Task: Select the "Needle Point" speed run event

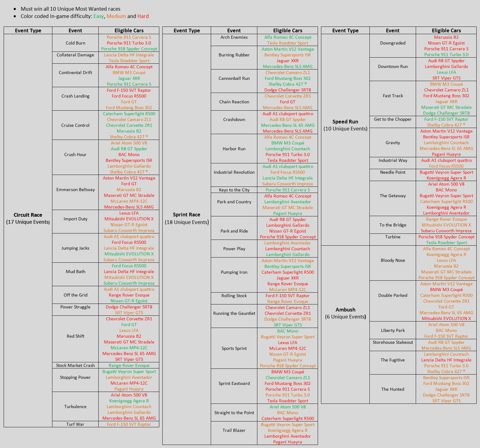Action: pyautogui.click(x=393, y=172)
